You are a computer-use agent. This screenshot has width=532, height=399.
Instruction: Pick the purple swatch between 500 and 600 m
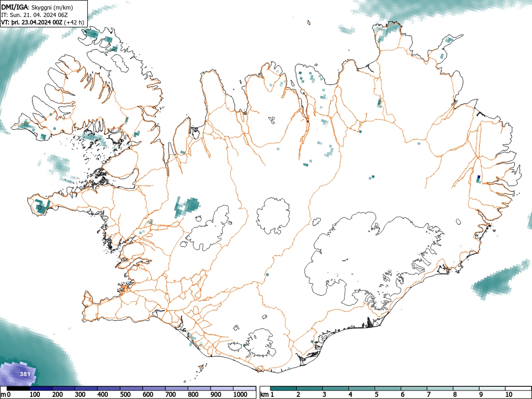(131, 388)
